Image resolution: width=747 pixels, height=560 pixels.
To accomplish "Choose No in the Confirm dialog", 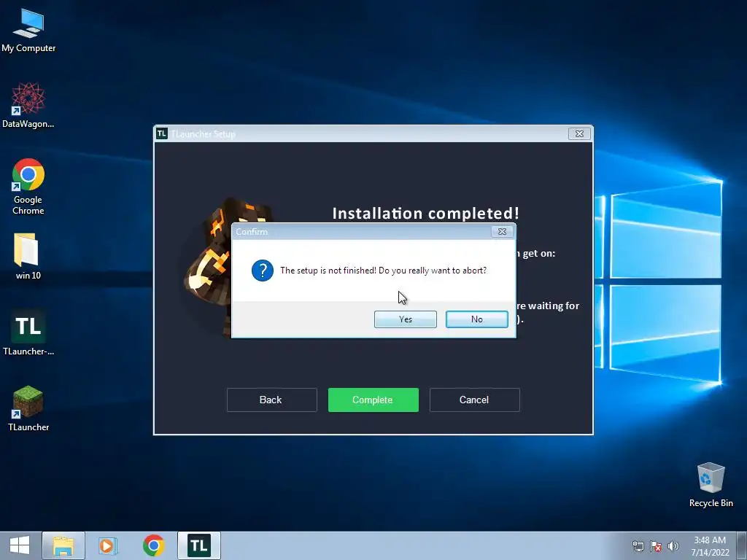I will coord(477,319).
